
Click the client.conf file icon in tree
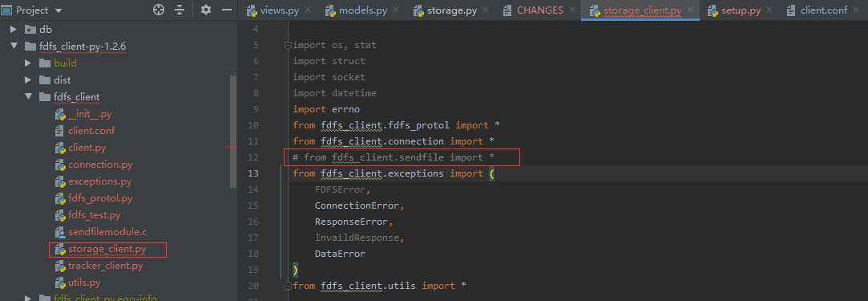pos(60,131)
